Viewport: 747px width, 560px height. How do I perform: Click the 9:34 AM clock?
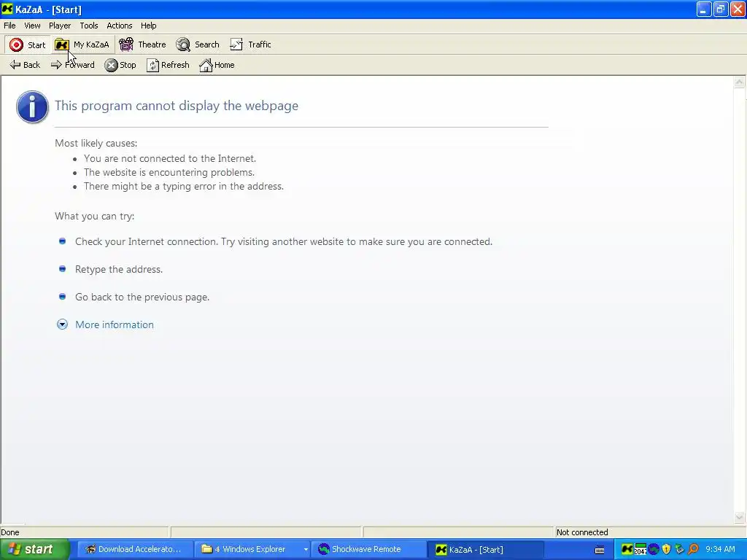tap(720, 550)
